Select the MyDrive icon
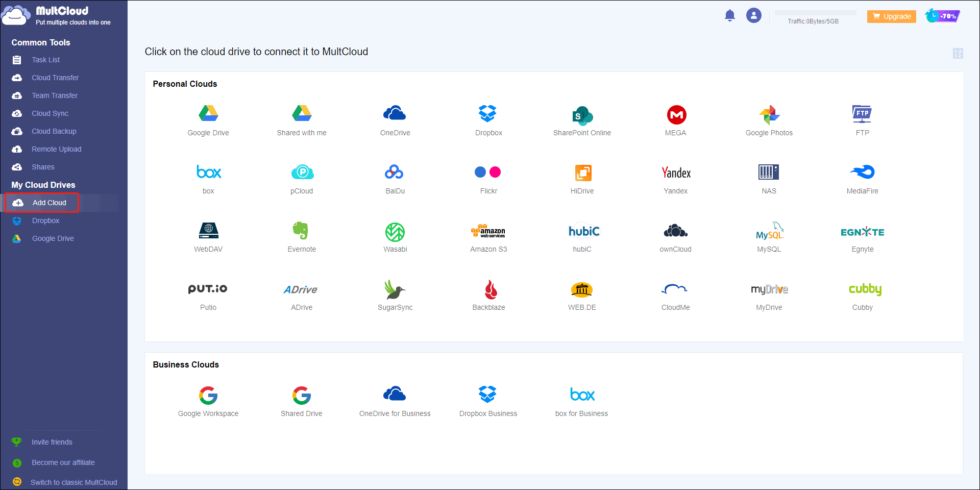The height and width of the screenshot is (490, 980). click(769, 289)
